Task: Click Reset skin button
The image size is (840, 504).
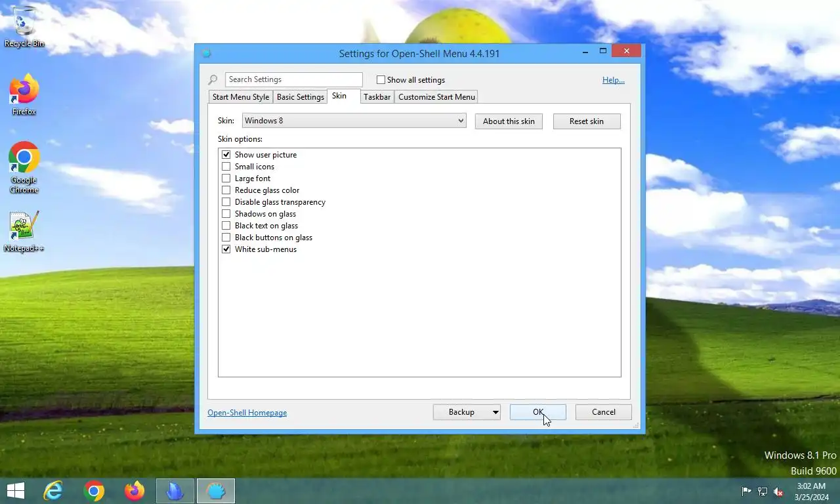Action: tap(587, 121)
